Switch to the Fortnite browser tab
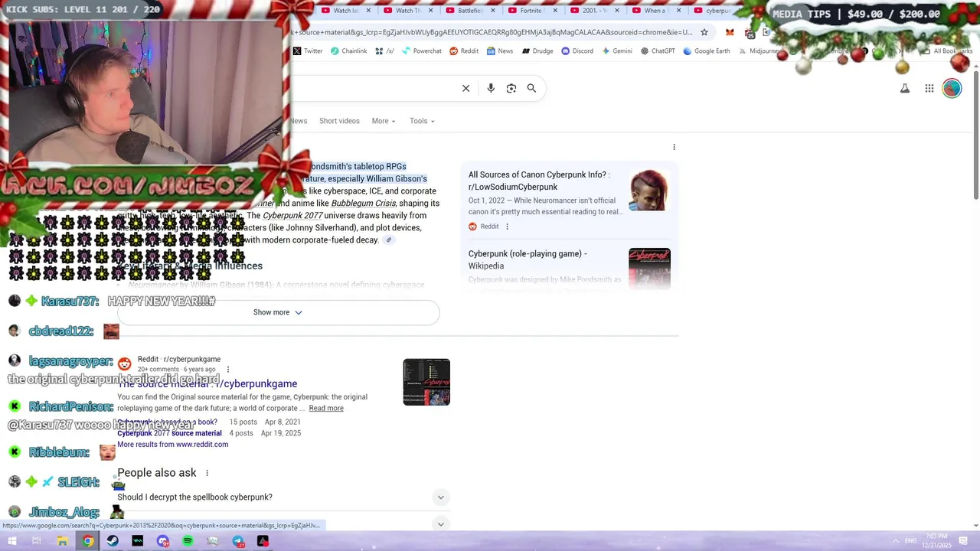The width and height of the screenshot is (980, 551). coord(531,11)
